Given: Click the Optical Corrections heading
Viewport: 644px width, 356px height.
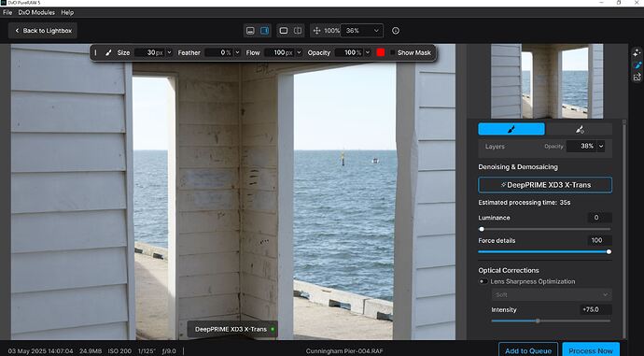Looking at the screenshot, I should click(x=509, y=270).
